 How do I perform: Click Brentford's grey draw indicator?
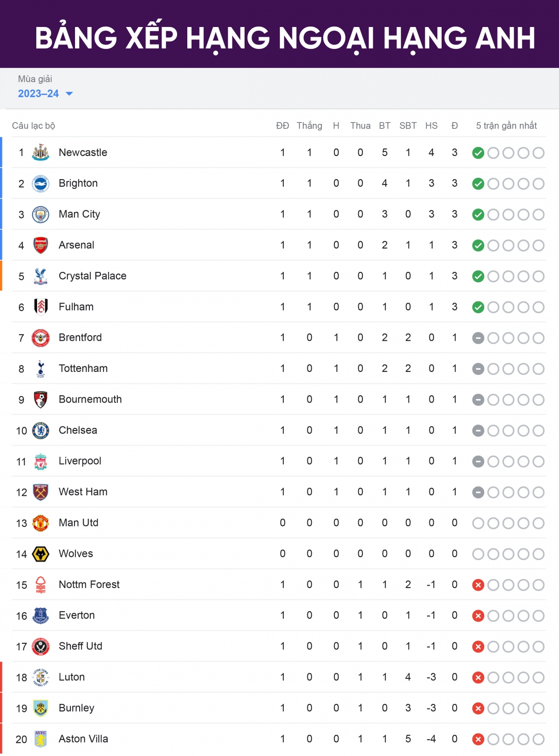pos(478,338)
